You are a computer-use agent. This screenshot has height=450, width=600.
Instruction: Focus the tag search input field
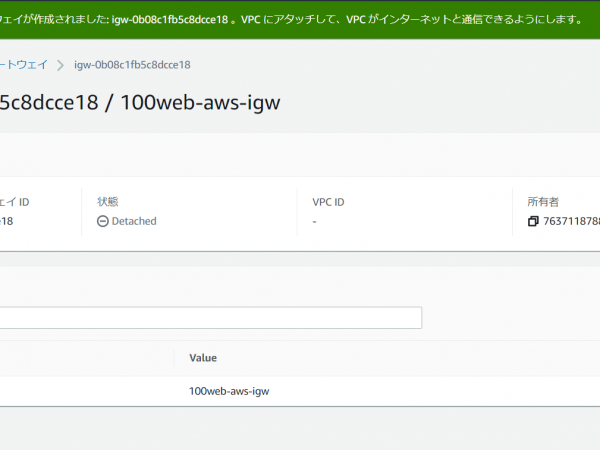[211, 318]
